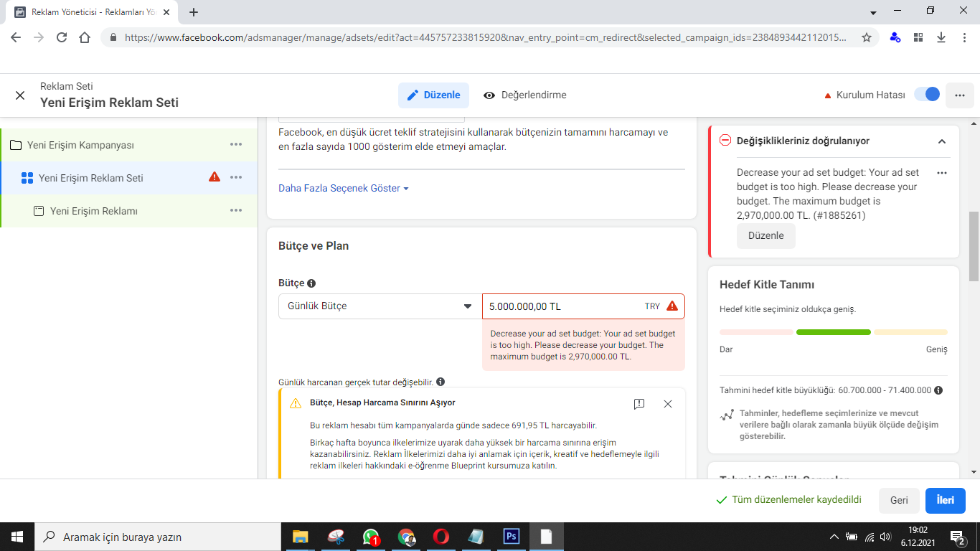
Task: Open the notification center icon
Action: point(958,537)
